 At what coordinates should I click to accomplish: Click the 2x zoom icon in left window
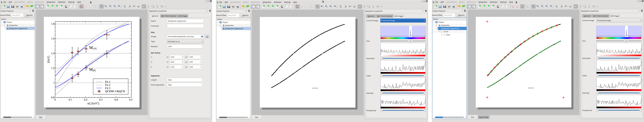point(106,6)
